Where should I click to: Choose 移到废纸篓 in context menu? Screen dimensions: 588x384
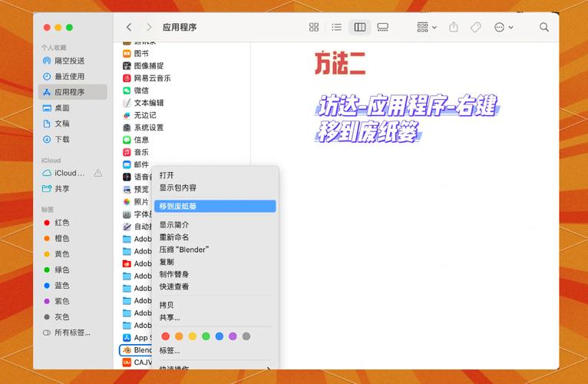coord(215,207)
